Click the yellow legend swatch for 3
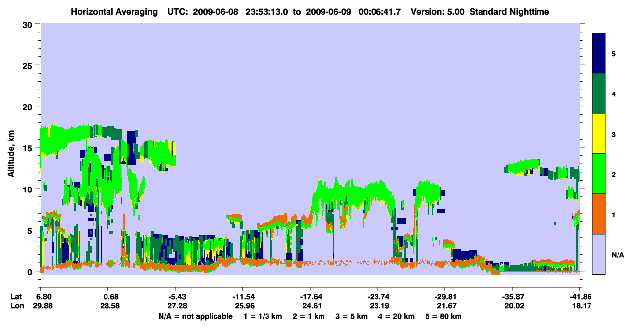 (599, 134)
